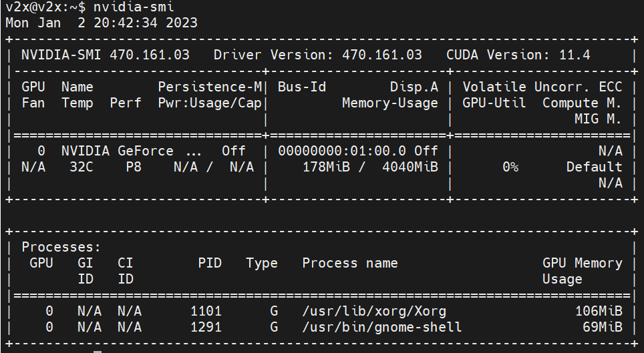Click the 'MIG M.' header

[598, 119]
